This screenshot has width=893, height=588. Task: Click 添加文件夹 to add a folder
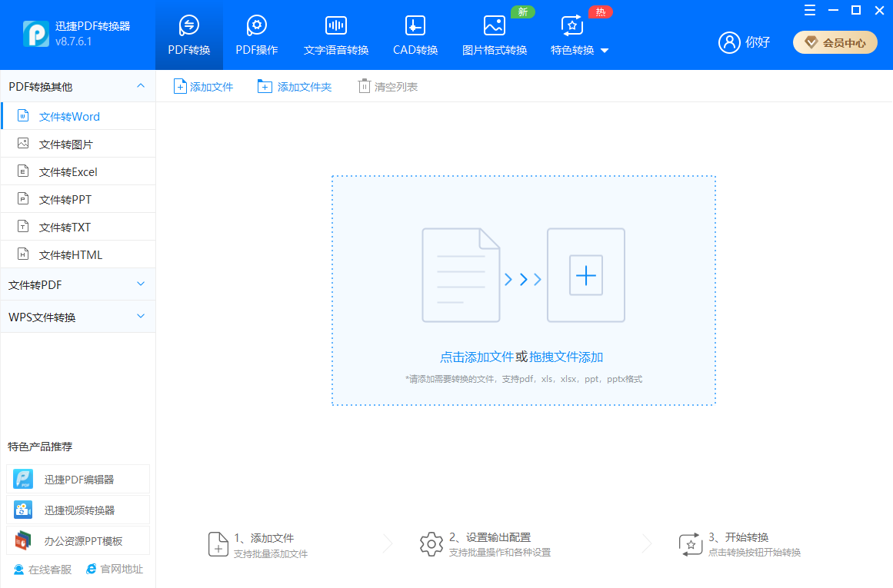(x=295, y=86)
